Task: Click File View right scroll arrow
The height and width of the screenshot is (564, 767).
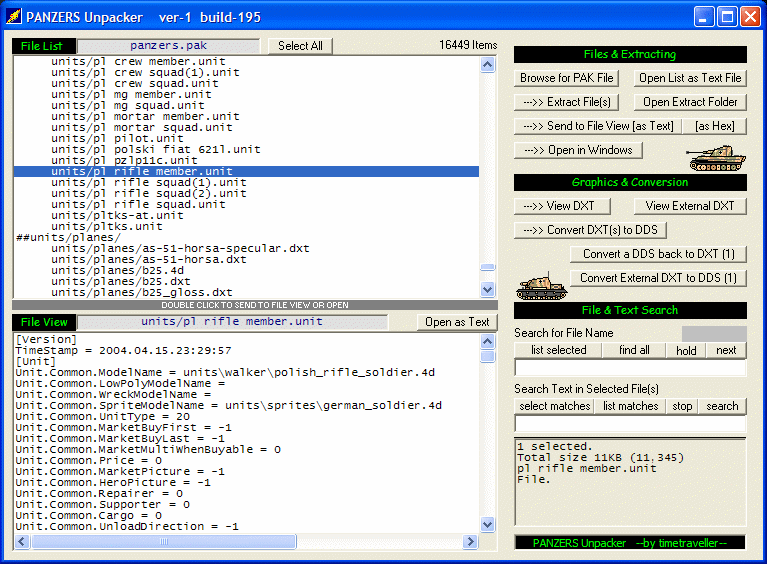Action: [x=471, y=541]
